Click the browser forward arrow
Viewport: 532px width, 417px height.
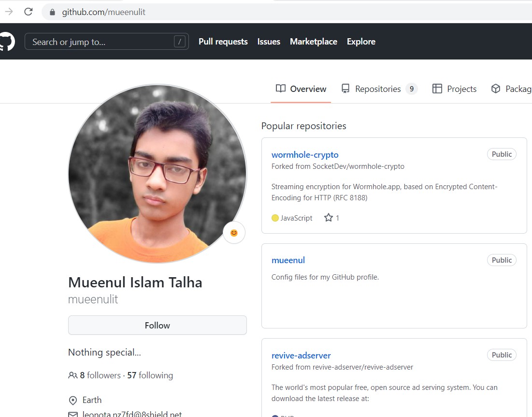click(9, 12)
